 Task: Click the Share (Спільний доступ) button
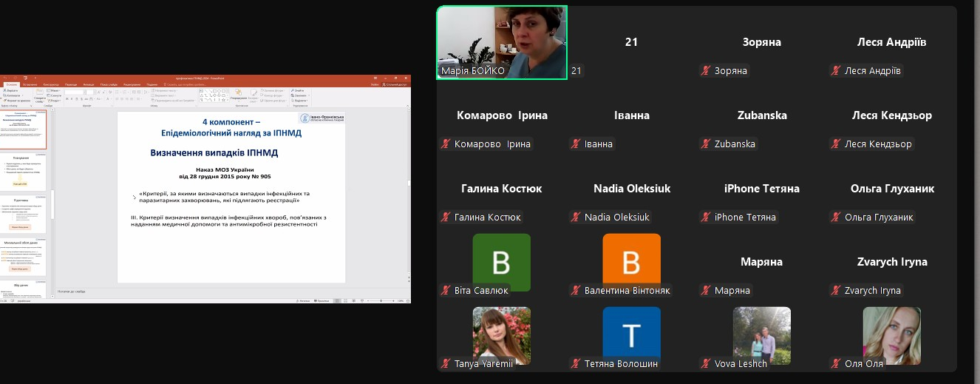pos(396,85)
